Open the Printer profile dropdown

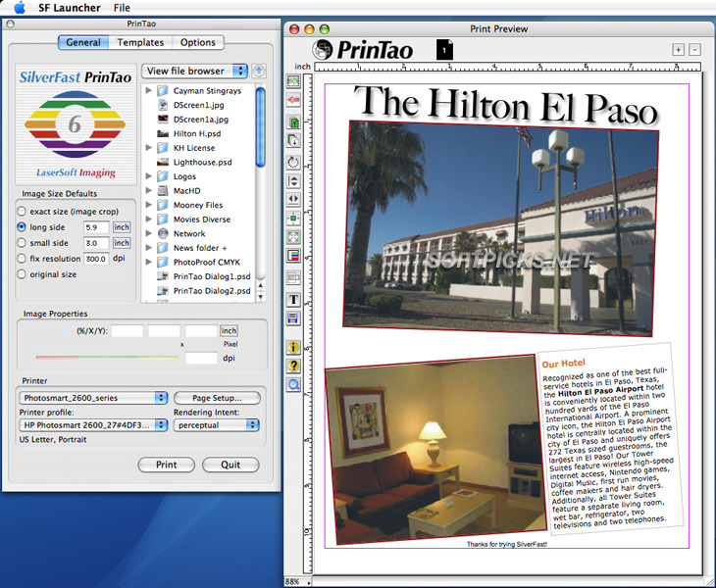[x=93, y=425]
